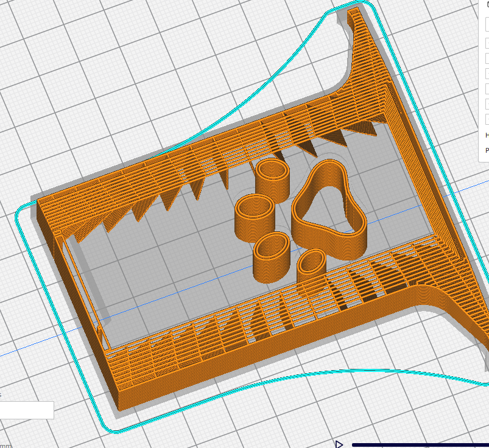489x448 pixels.
Task: Click the object name input field at bottom left
Action: [27, 410]
